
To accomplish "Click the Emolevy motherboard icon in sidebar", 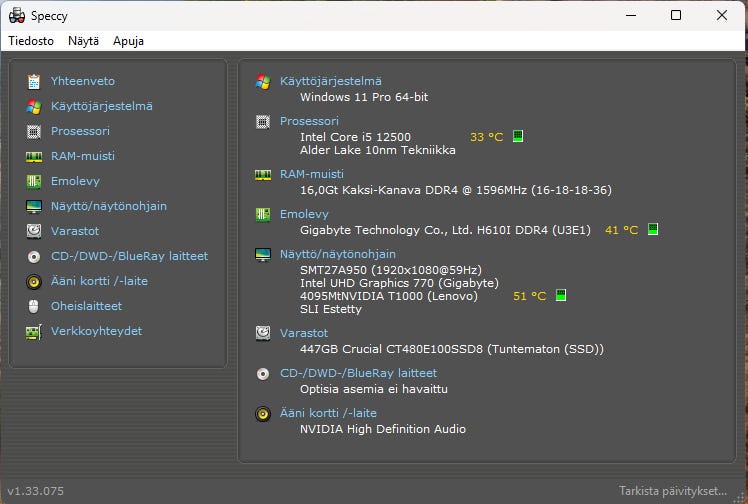I will pos(34,181).
